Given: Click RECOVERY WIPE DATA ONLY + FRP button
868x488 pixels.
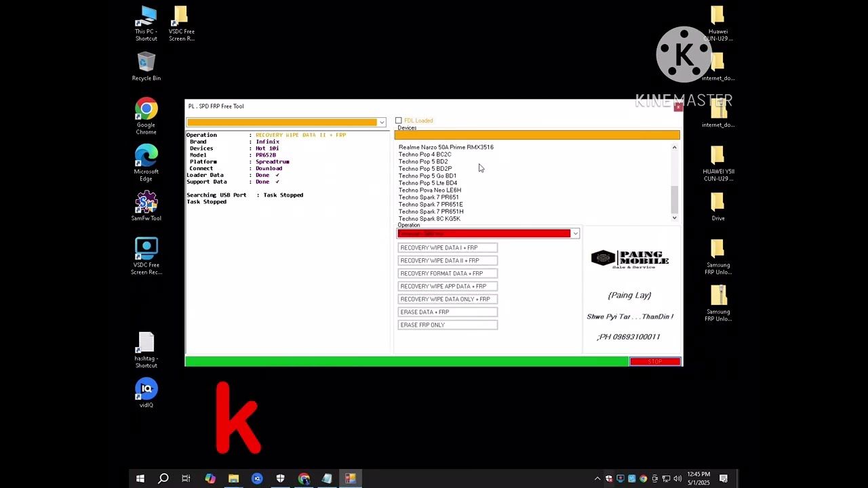Looking at the screenshot, I should (x=448, y=299).
